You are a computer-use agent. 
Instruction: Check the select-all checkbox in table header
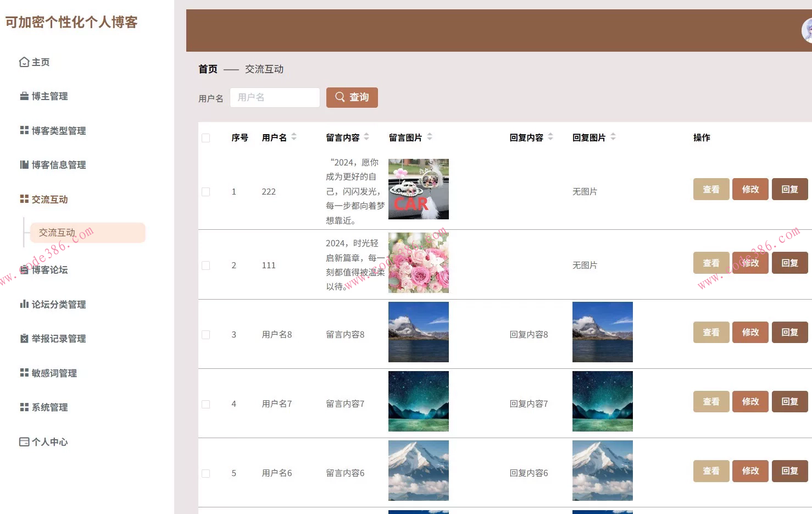tap(206, 138)
